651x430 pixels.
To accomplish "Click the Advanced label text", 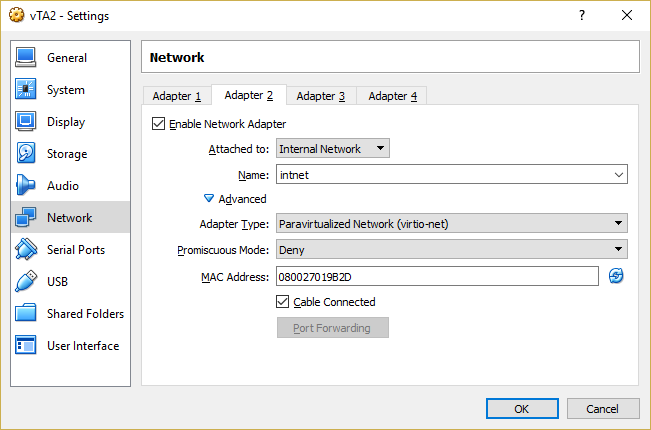I will [x=242, y=199].
